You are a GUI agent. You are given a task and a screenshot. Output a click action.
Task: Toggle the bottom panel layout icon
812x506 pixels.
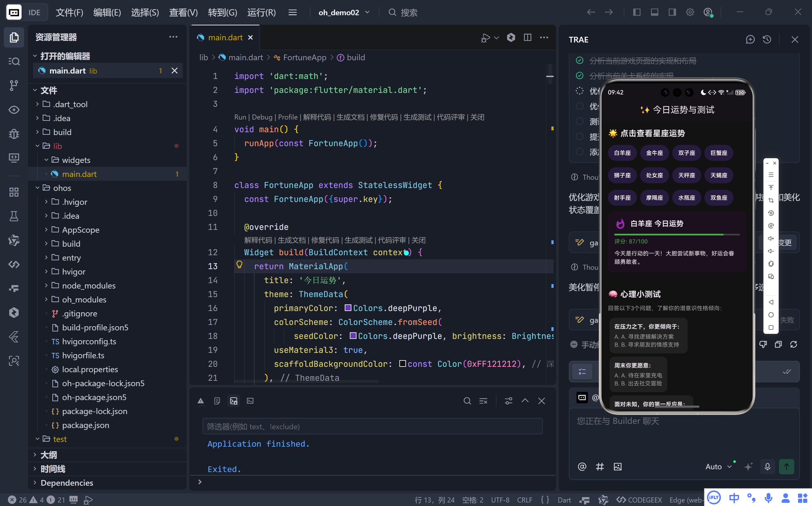[654, 12]
